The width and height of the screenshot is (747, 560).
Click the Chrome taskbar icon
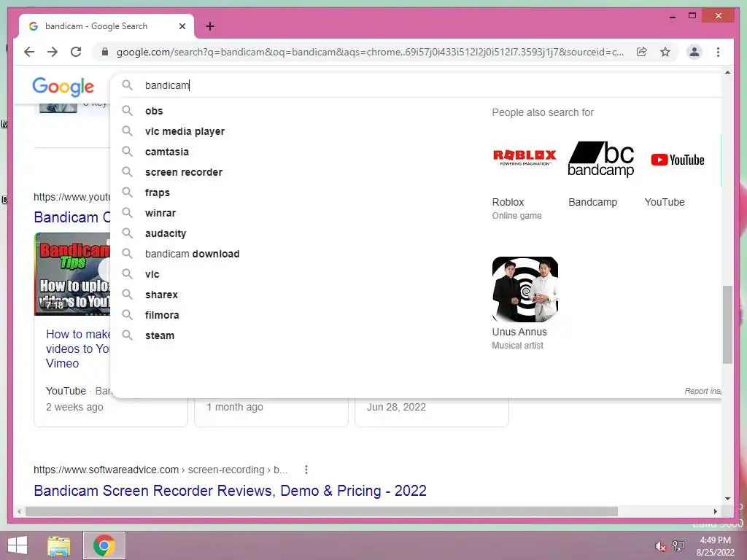104,545
